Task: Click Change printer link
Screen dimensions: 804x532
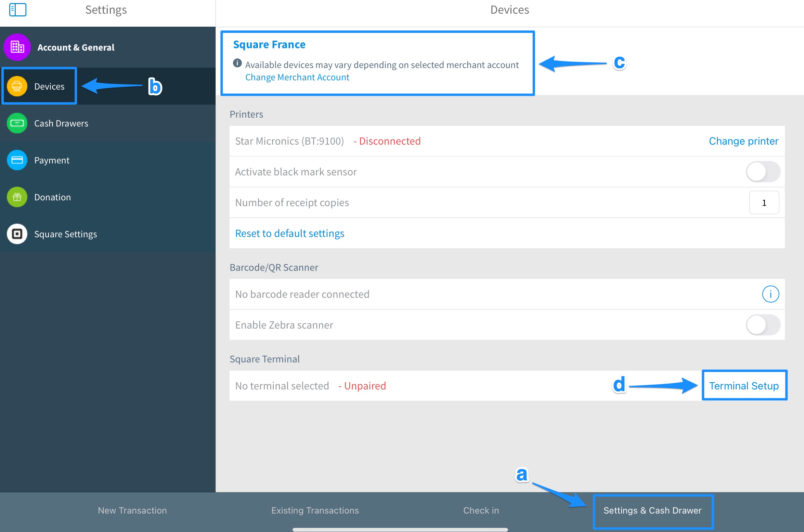Action: [743, 141]
